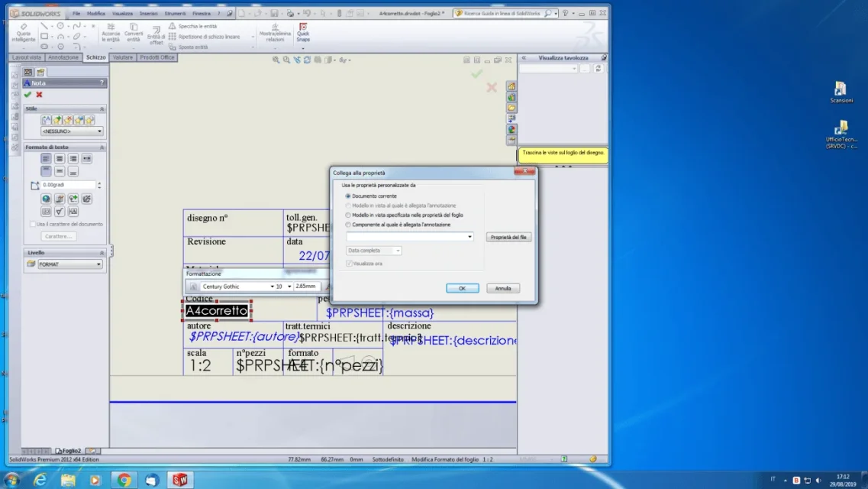Accept the note with green checkmark
Viewport: 868px width, 489px height.
coord(27,95)
